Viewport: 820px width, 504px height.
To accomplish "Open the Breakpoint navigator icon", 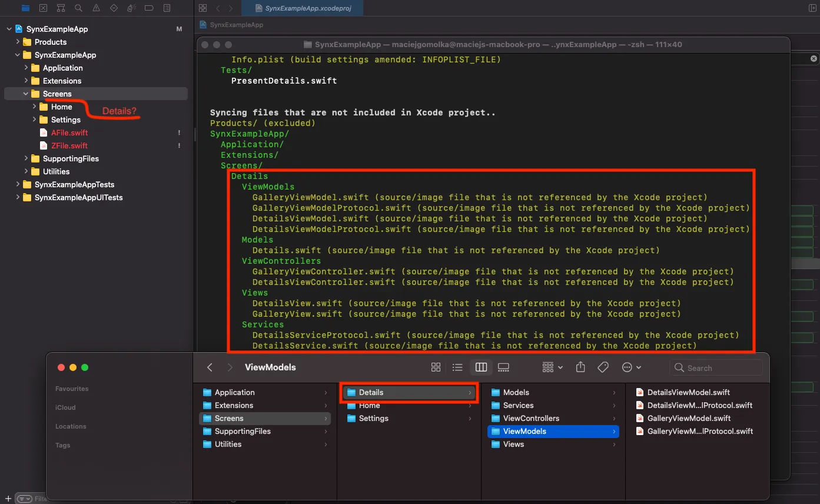I will click(x=149, y=8).
